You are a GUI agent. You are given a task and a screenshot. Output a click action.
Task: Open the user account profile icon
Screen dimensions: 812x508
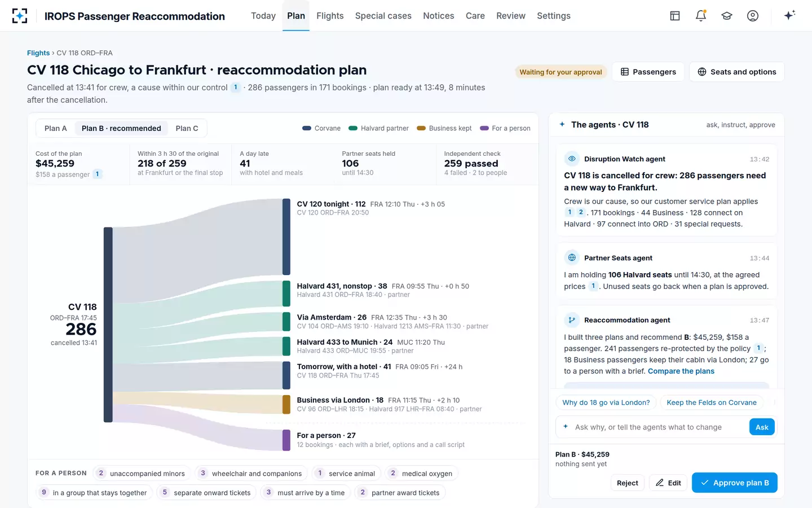[x=753, y=16]
